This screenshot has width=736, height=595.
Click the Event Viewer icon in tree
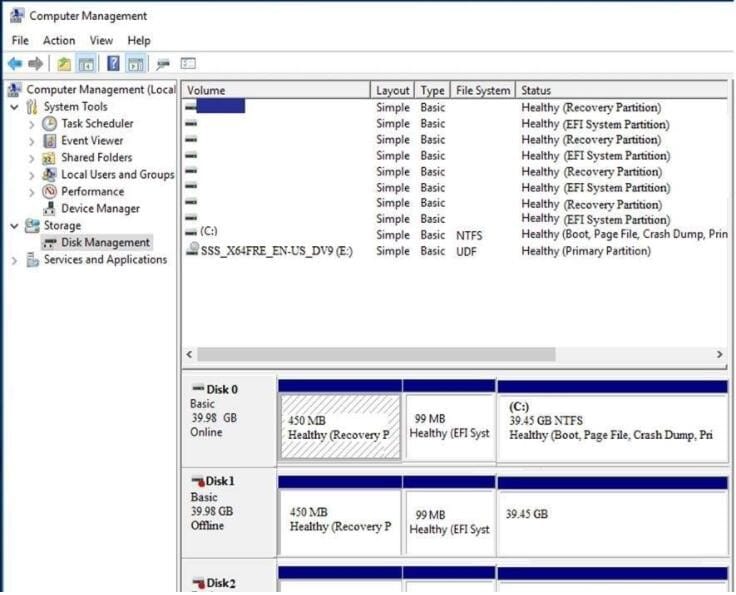[x=49, y=141]
